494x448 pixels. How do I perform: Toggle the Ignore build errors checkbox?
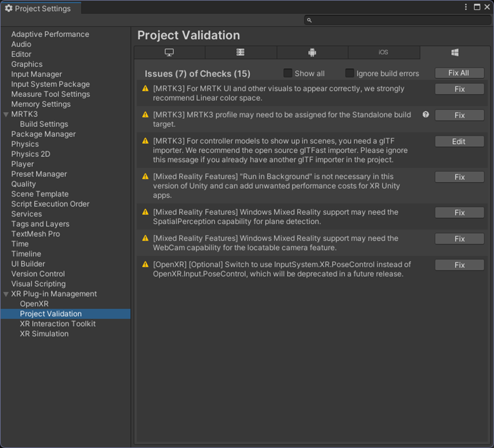tap(350, 73)
